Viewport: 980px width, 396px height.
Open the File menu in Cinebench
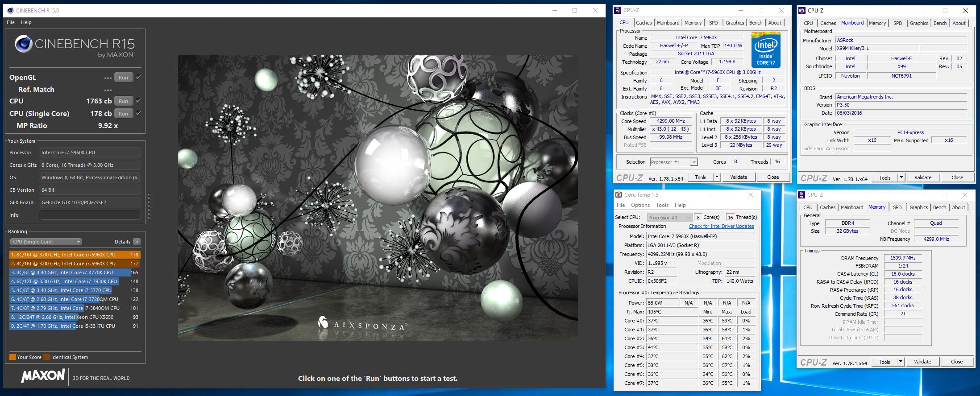[11, 22]
